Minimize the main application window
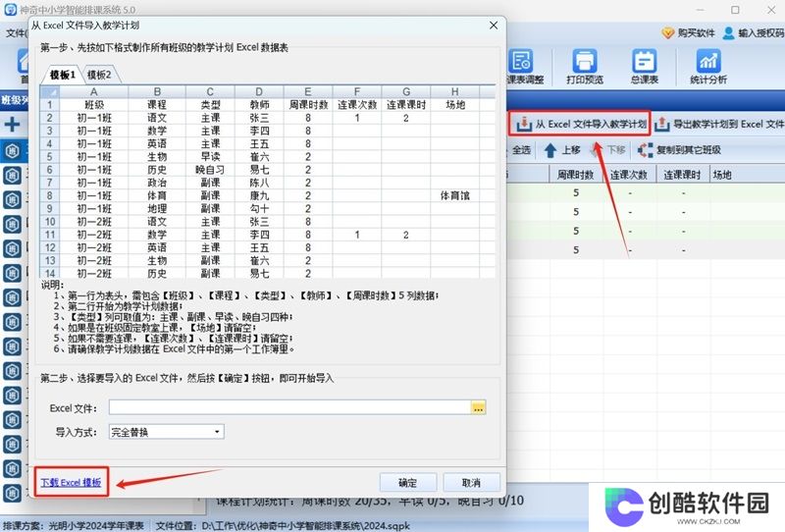Image resolution: width=785 pixels, height=532 pixels. [700, 10]
